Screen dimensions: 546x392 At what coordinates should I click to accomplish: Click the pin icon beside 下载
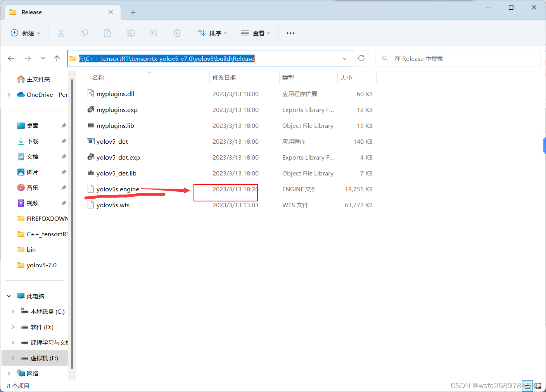point(64,141)
